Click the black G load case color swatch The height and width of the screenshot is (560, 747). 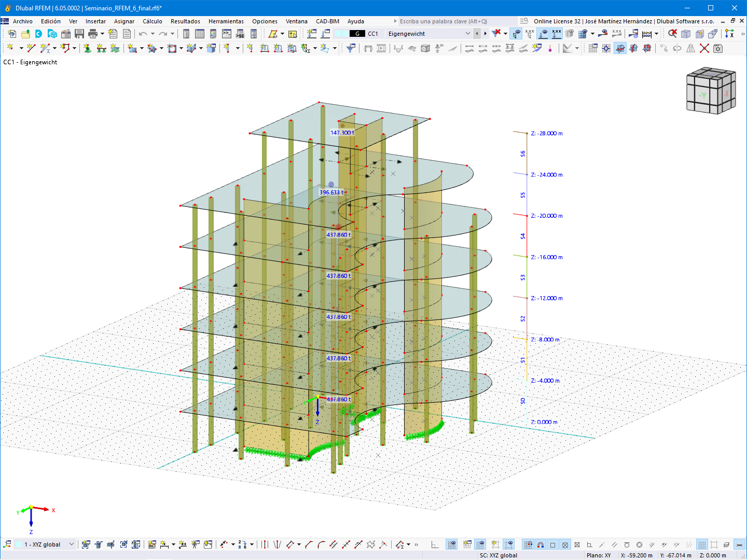point(357,34)
